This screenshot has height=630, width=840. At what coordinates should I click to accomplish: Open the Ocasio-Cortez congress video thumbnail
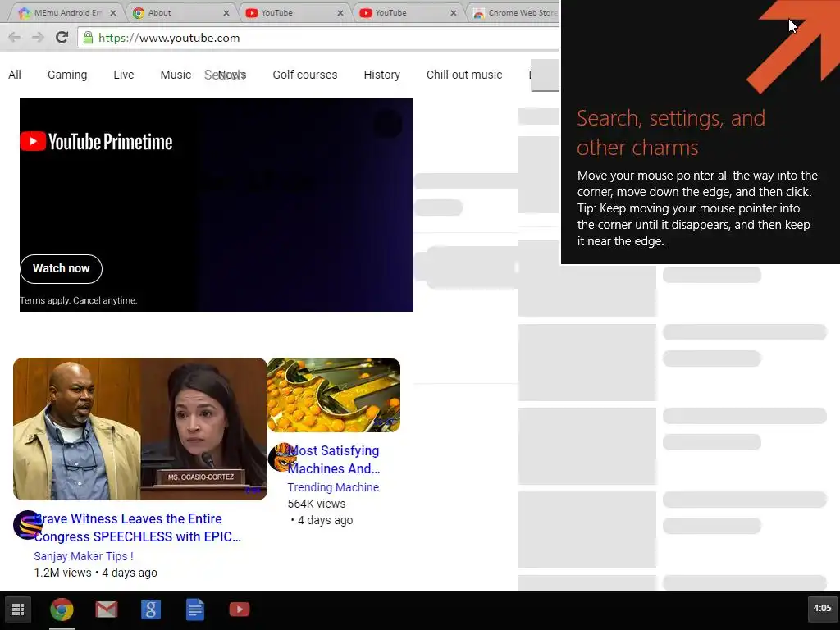(140, 429)
